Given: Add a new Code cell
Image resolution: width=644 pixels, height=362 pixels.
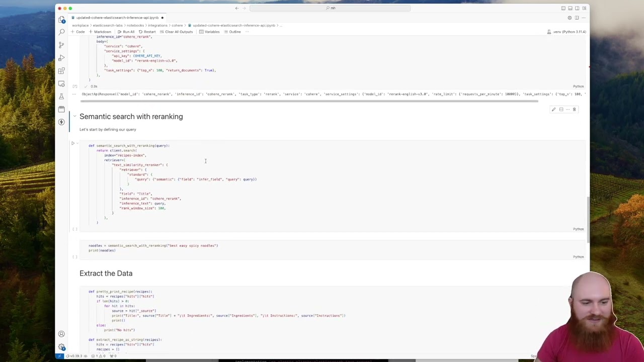Looking at the screenshot, I should click(77, 32).
